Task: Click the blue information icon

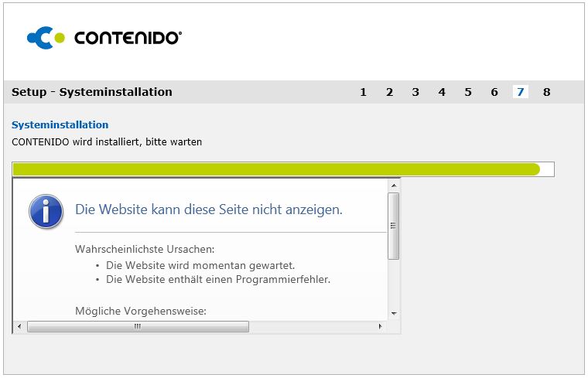Action: point(46,209)
